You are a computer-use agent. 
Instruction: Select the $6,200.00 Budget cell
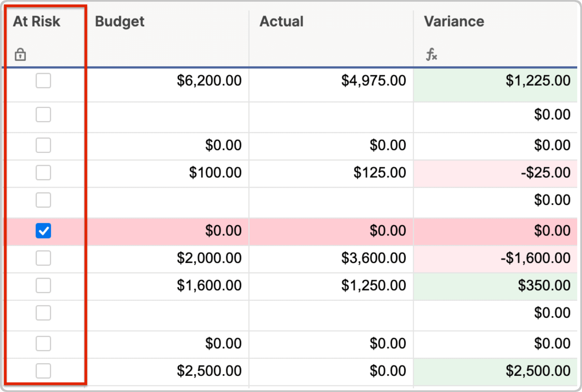coord(209,81)
